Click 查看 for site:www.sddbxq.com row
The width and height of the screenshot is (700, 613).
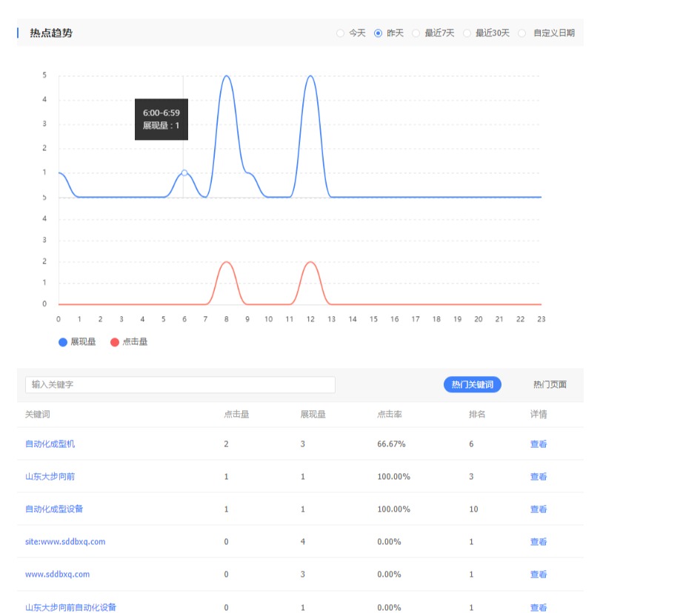539,542
